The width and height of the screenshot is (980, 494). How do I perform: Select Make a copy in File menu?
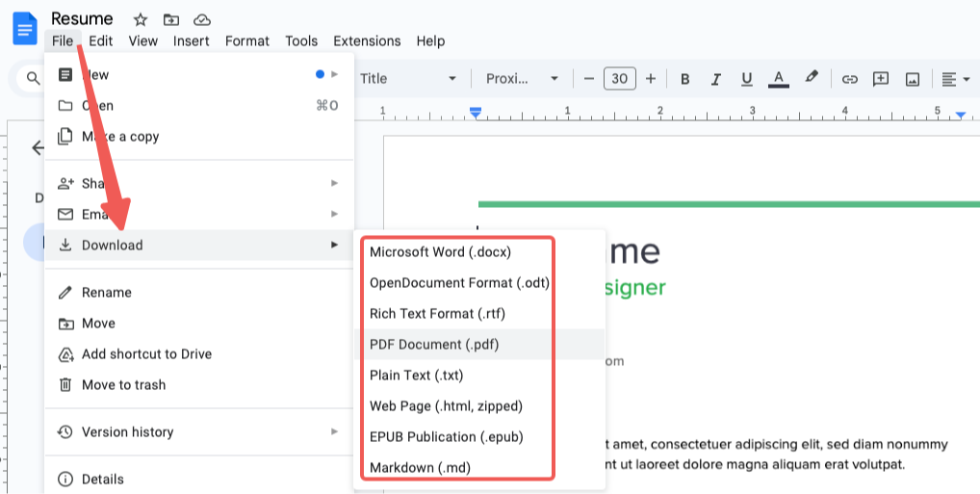[199, 137]
